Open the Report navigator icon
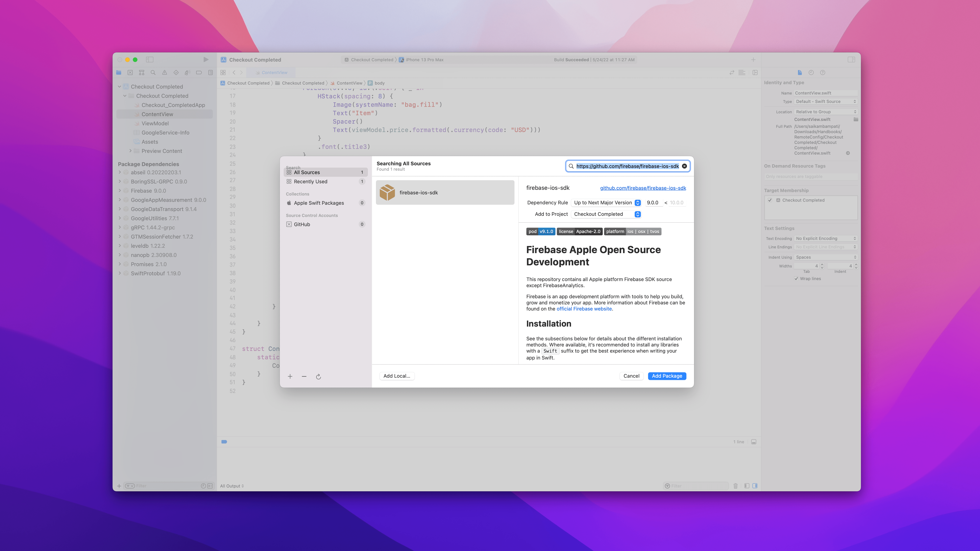The width and height of the screenshot is (980, 551). (210, 73)
